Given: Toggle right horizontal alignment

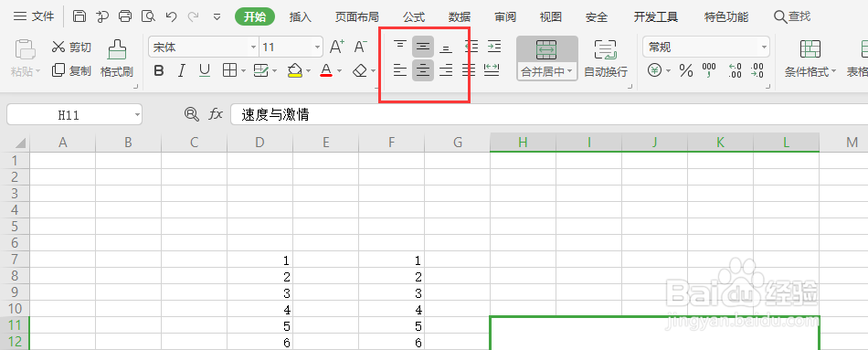Looking at the screenshot, I should click(x=446, y=70).
